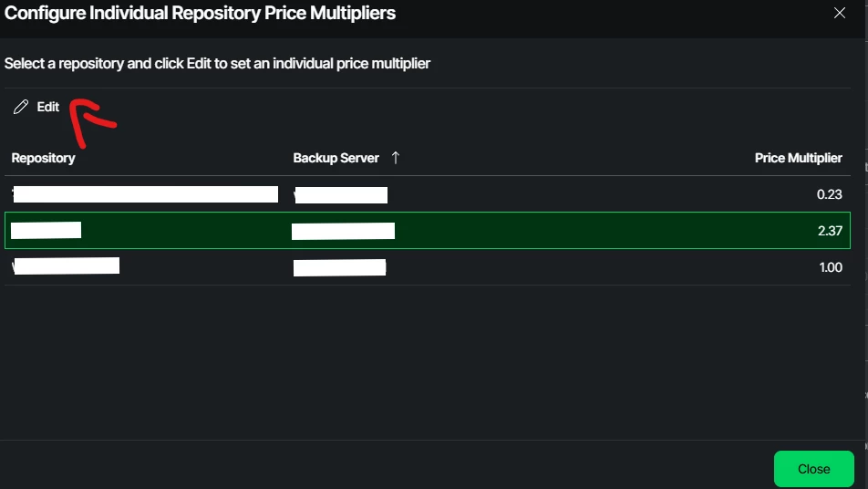Viewport: 868px width, 489px height.
Task: Sort by Repository column header
Action: 43,158
